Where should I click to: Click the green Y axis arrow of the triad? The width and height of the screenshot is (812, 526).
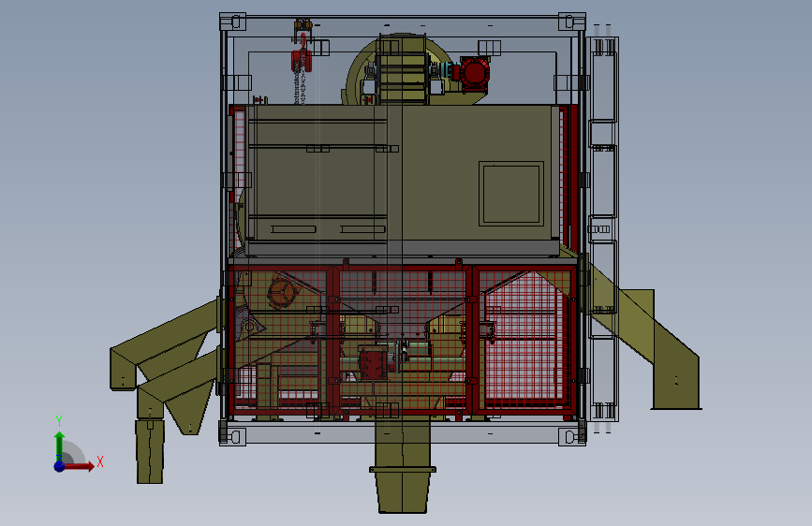coord(59,446)
